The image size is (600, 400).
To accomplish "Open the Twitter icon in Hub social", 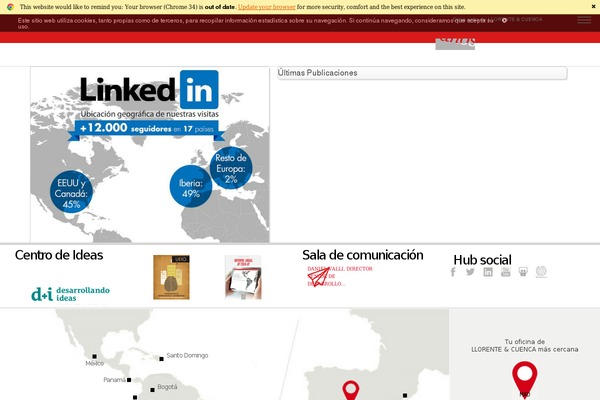I will point(471,272).
